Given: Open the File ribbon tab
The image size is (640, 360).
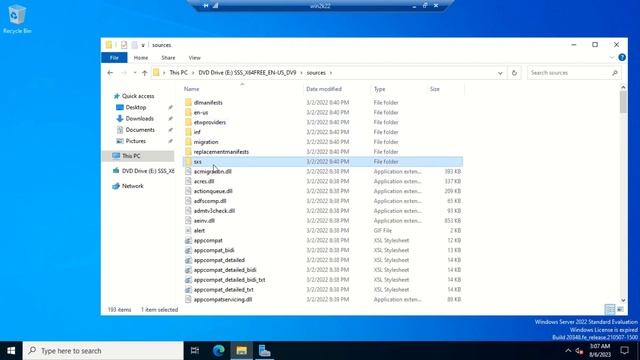Looking at the screenshot, I should click(x=114, y=58).
